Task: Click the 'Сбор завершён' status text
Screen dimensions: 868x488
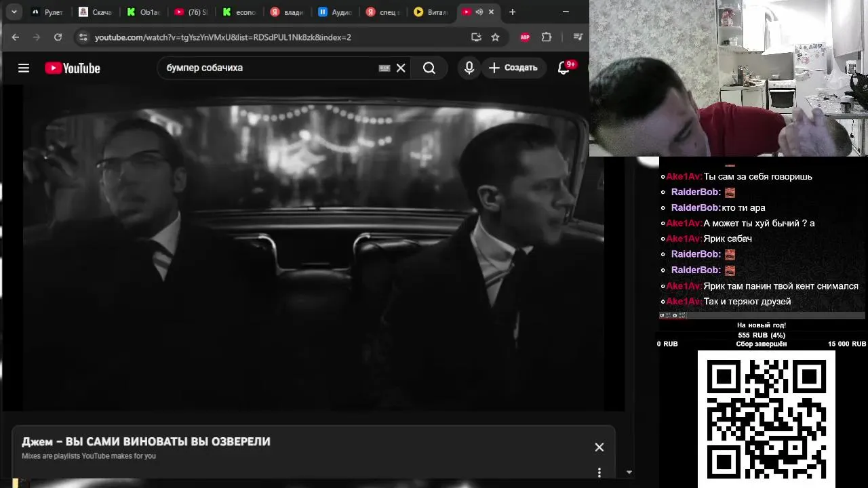Action: pos(762,344)
